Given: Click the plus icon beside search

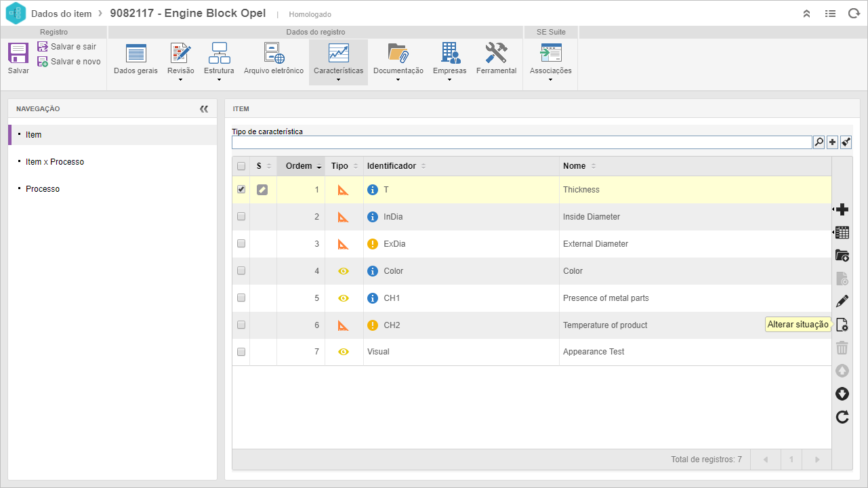Looking at the screenshot, I should click(x=833, y=142).
